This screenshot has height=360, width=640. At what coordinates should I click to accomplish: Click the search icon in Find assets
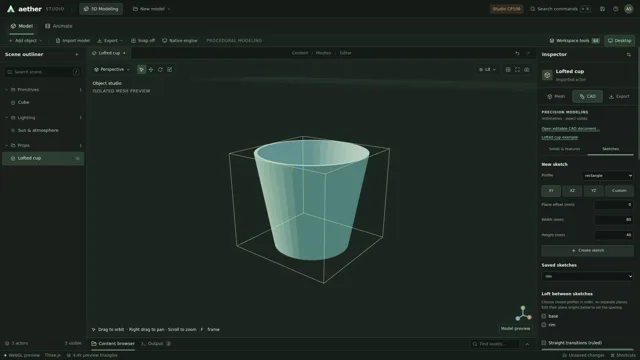[475, 344]
